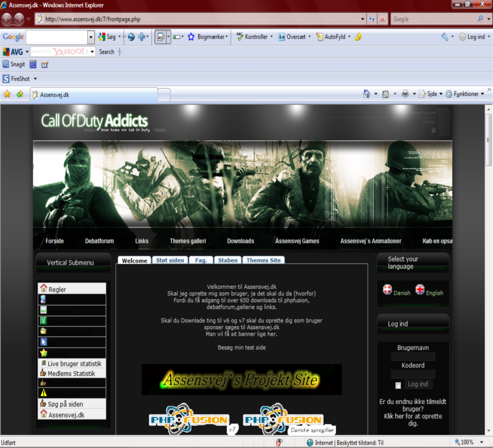Click the yellow highlighter icon in Google toolbar
Viewport: 493px width, 448px height.
tap(358, 37)
